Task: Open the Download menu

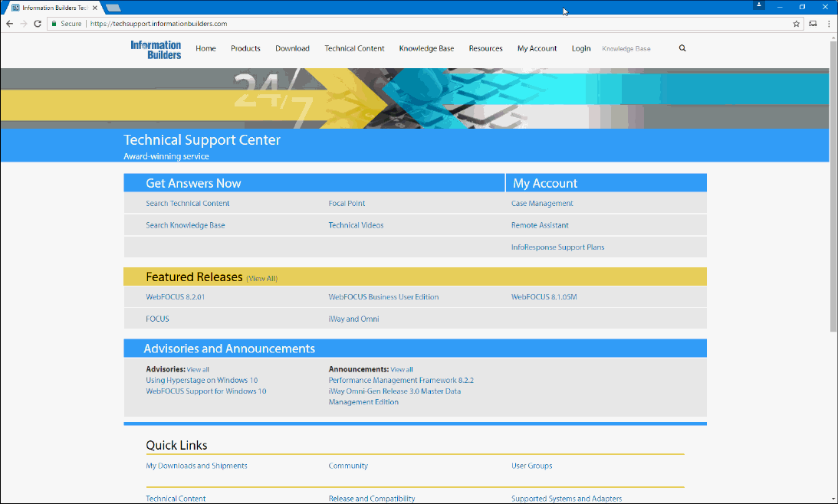Action: tap(292, 48)
